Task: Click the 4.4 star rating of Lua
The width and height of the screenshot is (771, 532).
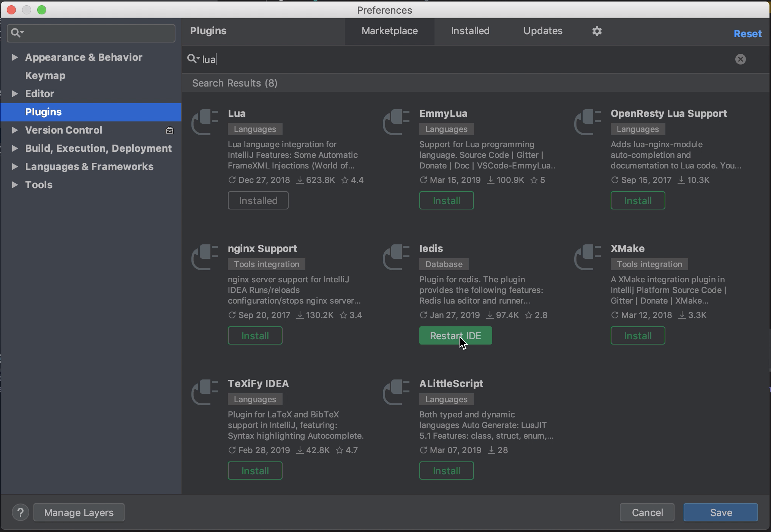Action: (x=352, y=180)
